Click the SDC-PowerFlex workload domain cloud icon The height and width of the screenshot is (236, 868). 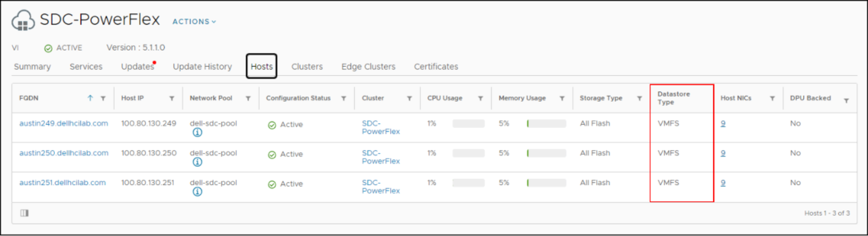pos(23,21)
